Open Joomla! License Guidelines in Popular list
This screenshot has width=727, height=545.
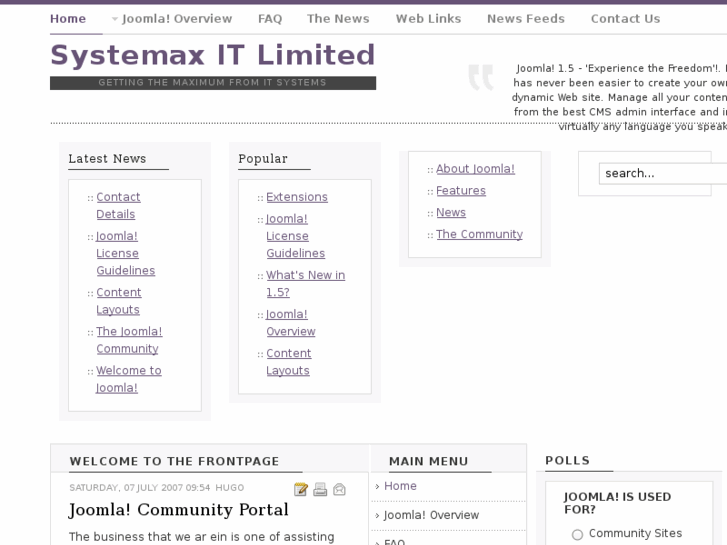coord(295,236)
